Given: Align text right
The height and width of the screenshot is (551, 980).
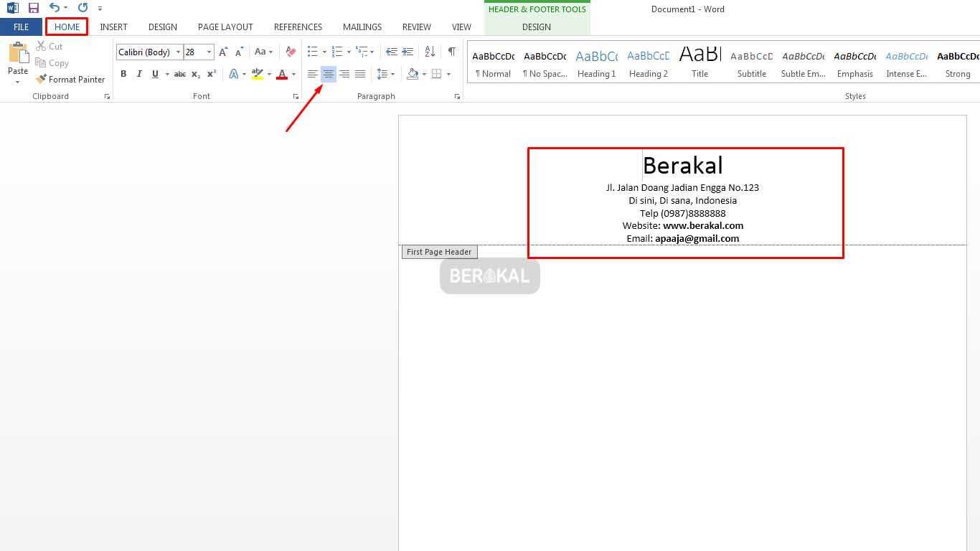Looking at the screenshot, I should click(344, 74).
